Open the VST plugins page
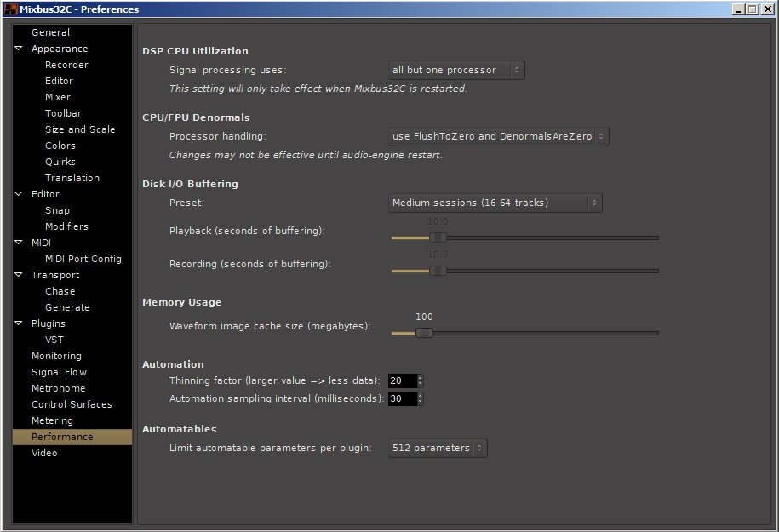779x532 pixels. pyautogui.click(x=54, y=340)
